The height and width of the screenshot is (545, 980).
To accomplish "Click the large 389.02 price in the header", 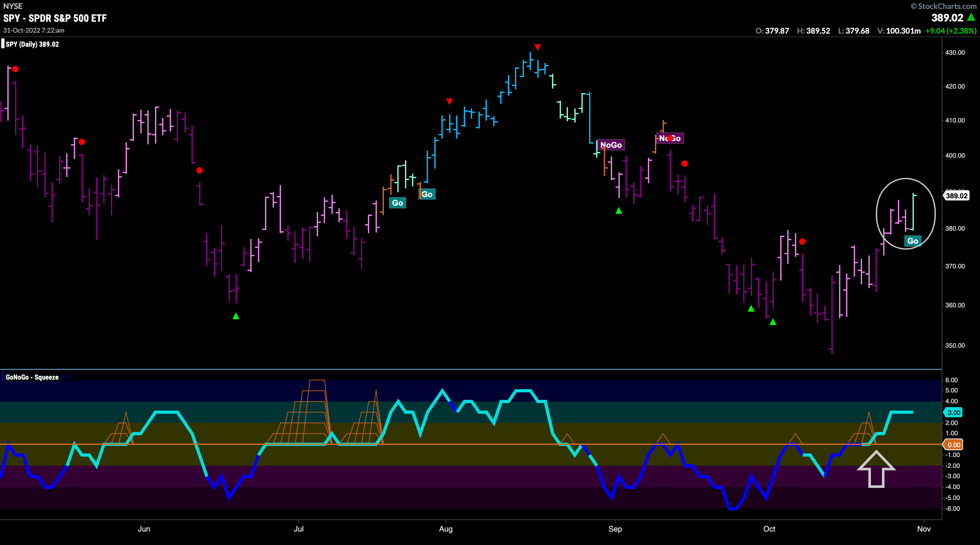I will pyautogui.click(x=947, y=18).
